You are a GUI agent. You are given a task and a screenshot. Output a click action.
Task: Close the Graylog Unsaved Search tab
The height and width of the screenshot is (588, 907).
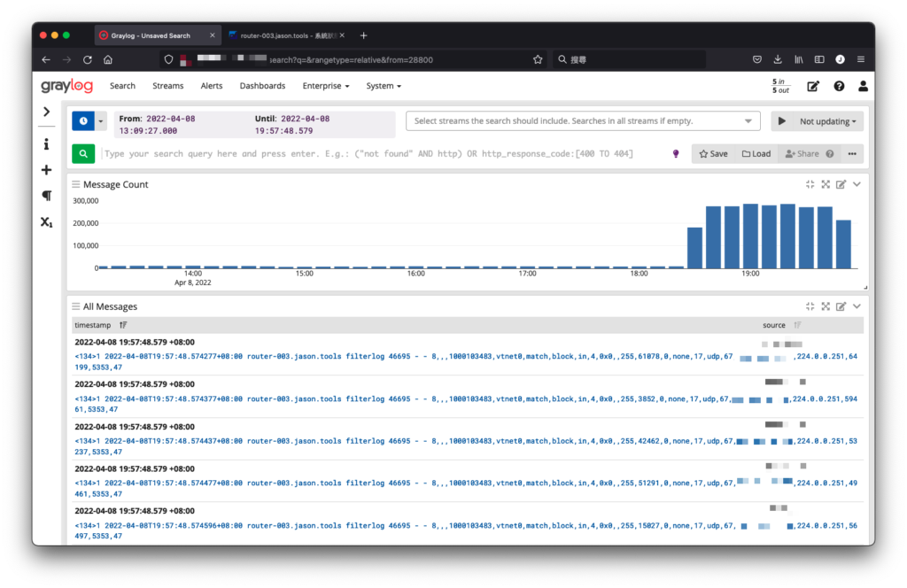(213, 35)
